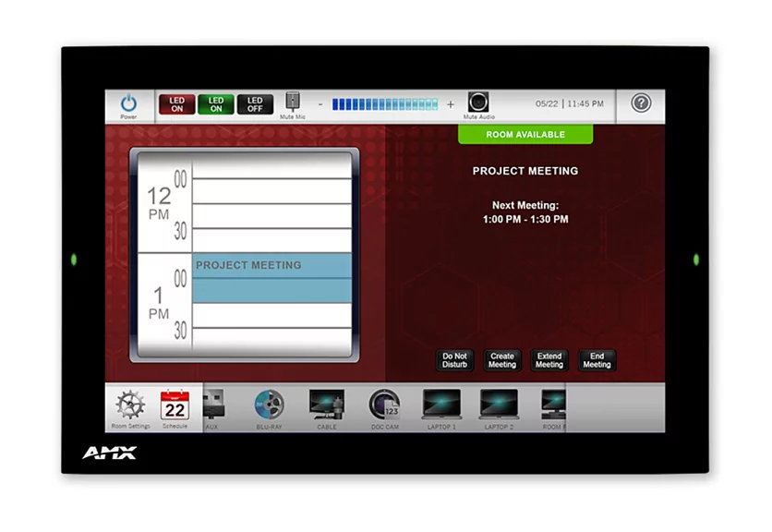Viewport: 772px width, 532px height.
Task: Select the Blu-ray source icon
Action: coord(269,405)
